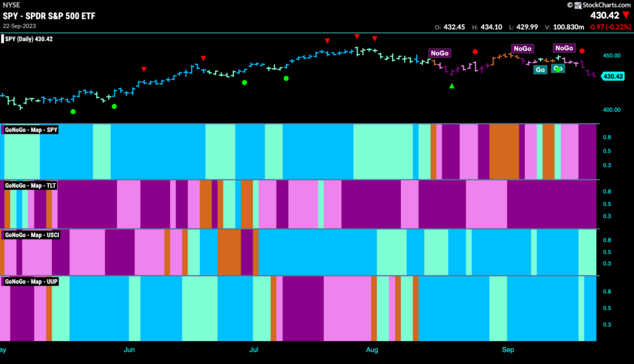Click the wide orange band in USCI map
Screen dimensions: 634x364
(229, 253)
